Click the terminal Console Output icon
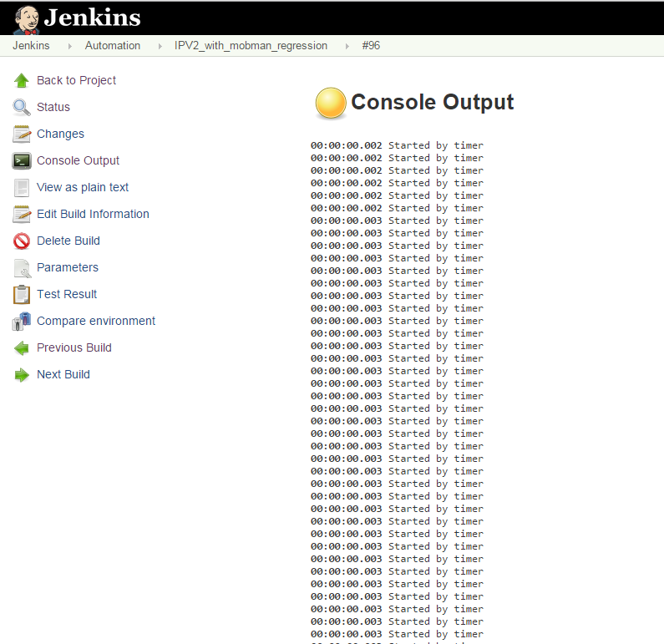 pos(22,160)
